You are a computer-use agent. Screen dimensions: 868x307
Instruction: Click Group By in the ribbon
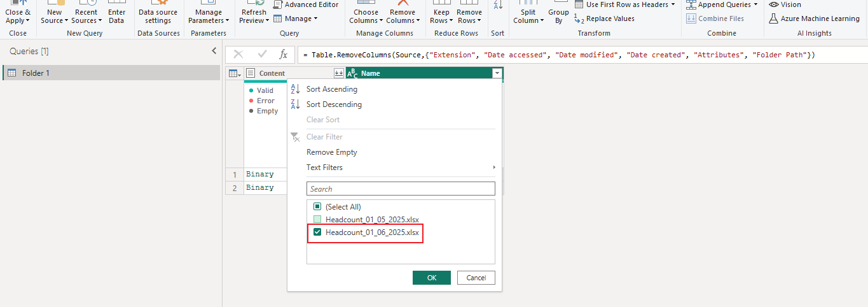pyautogui.click(x=558, y=12)
